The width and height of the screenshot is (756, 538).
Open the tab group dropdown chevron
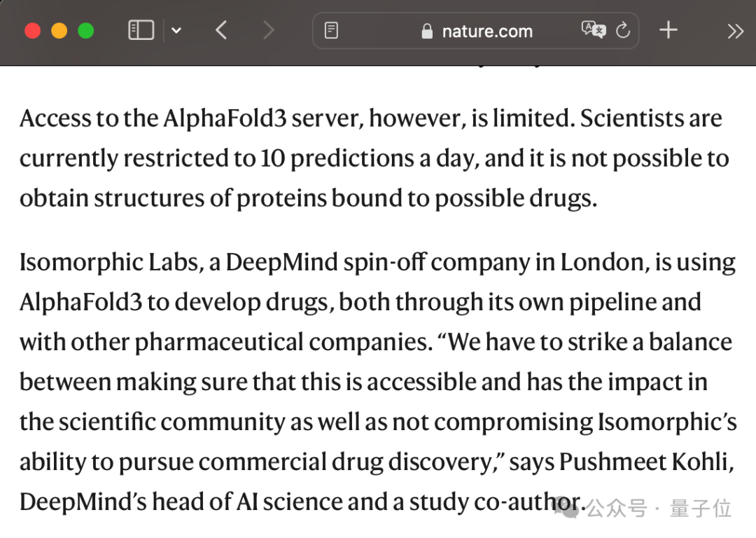[x=176, y=31]
